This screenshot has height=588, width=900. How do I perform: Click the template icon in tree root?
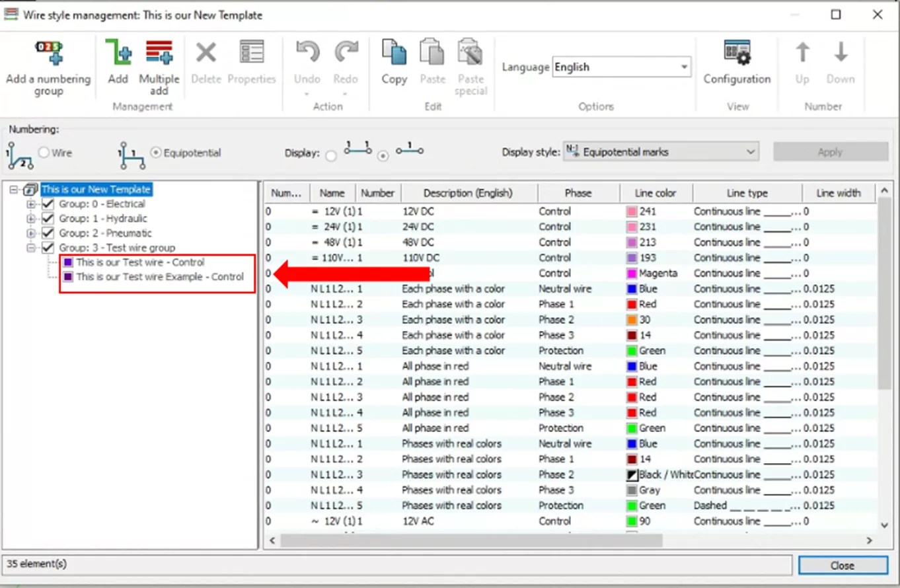[30, 190]
